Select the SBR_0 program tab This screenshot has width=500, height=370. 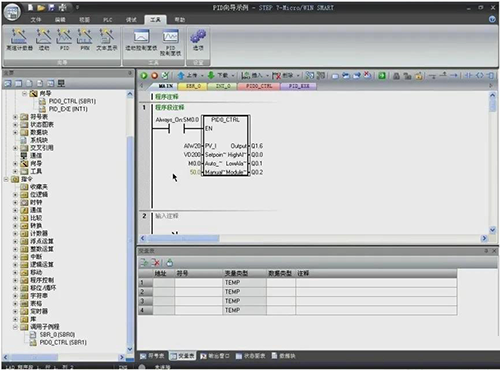tap(193, 86)
